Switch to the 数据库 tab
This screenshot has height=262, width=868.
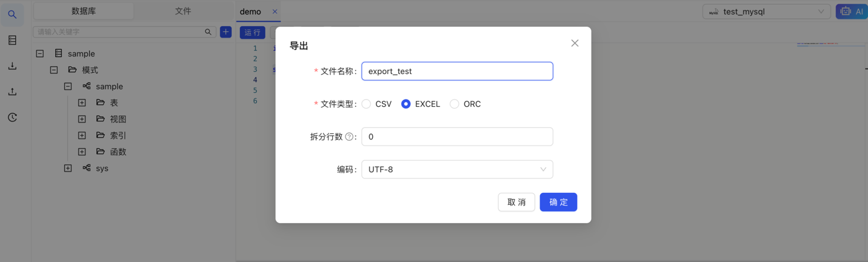coord(84,11)
